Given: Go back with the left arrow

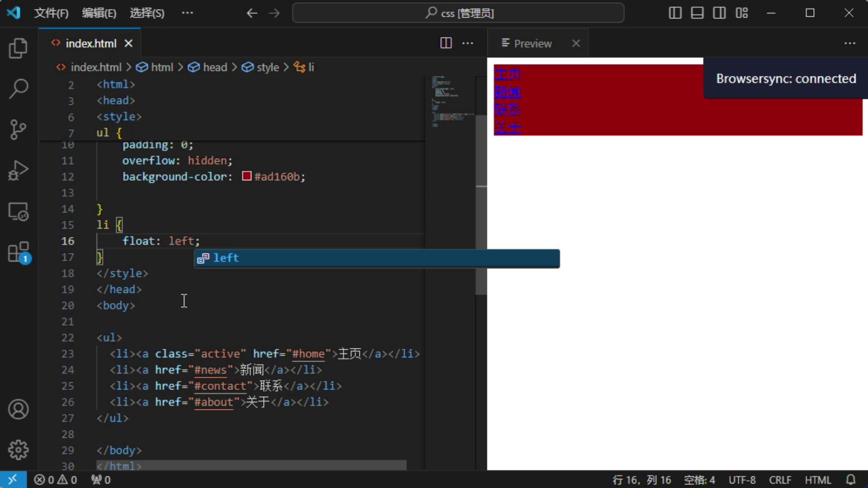Looking at the screenshot, I should click(x=252, y=13).
